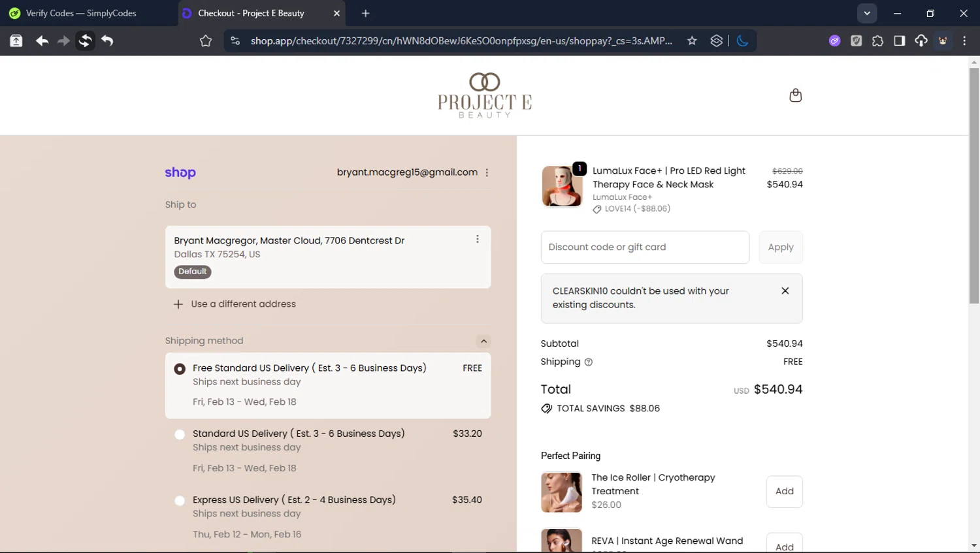Screen dimensions: 980x553
Task: Toggle the browser side panel icon
Action: click(899, 41)
